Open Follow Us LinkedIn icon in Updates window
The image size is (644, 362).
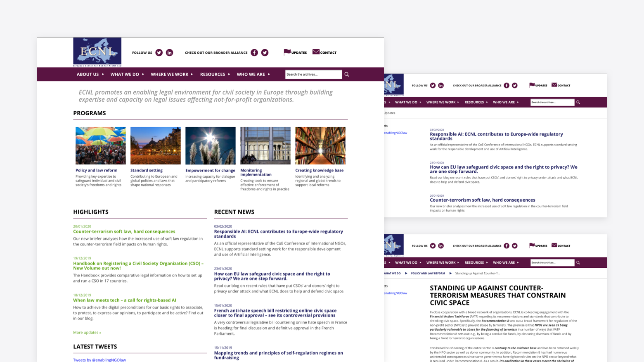click(x=441, y=86)
